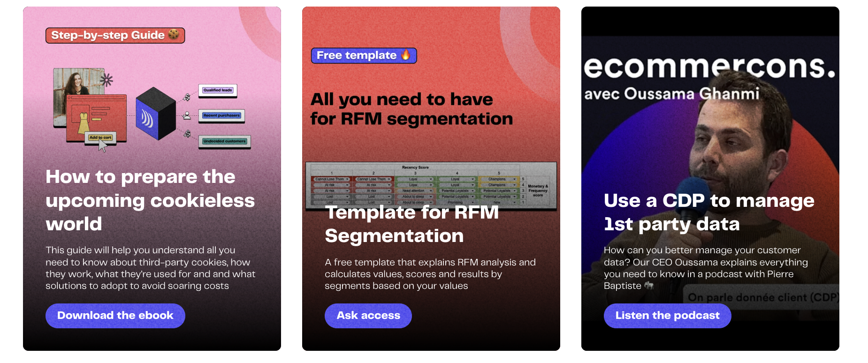Image resolution: width=868 pixels, height=363 pixels.
Task: Click the blue cube icon in the illustration
Action: point(156,113)
